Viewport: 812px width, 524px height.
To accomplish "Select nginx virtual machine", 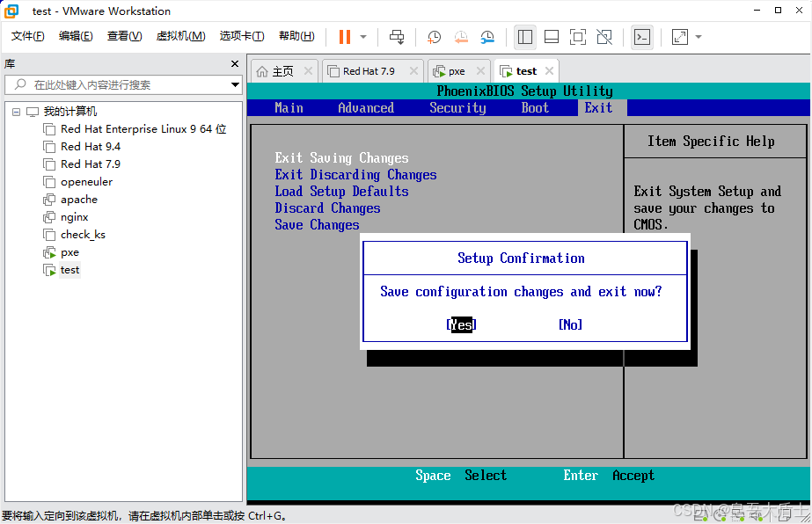I will coord(75,217).
